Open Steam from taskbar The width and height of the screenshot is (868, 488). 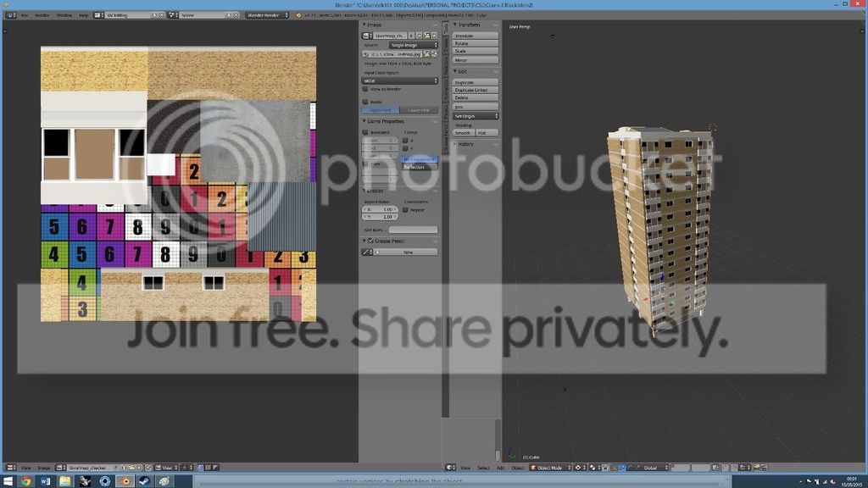[x=144, y=481]
